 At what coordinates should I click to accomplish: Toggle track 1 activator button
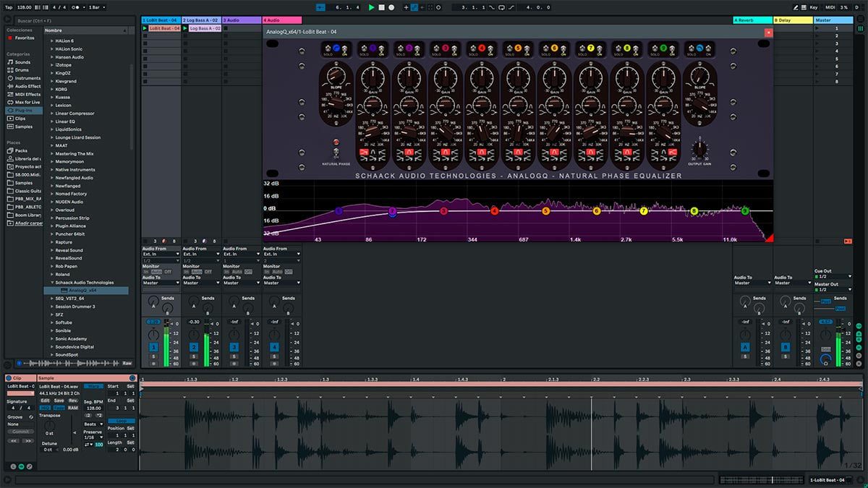pos(153,348)
